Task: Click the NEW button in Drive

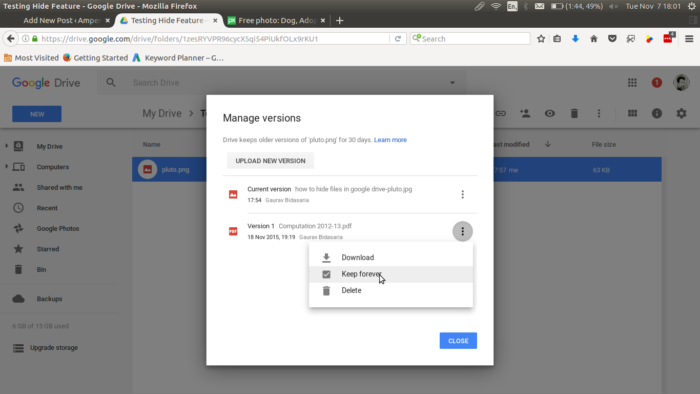Action: [x=37, y=114]
